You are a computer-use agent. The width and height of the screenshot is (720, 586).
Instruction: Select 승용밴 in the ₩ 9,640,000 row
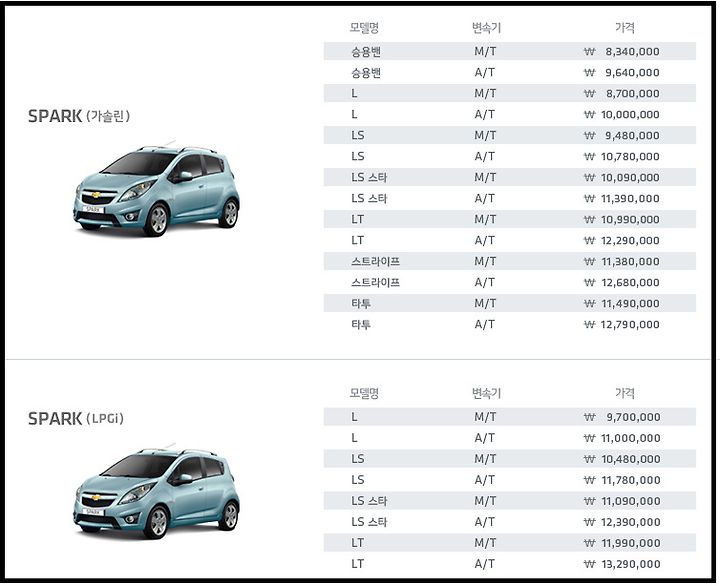[x=366, y=73]
